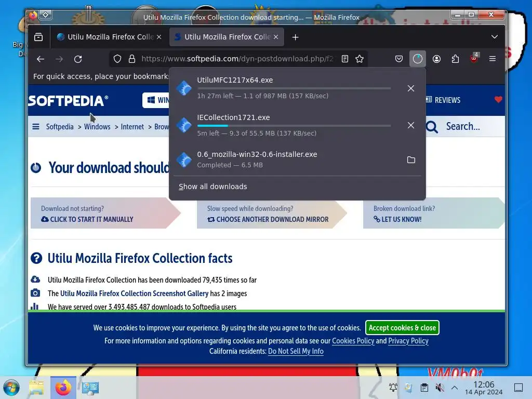Cancel IECollection1721.exe download
Screen dimensions: 532x399
pyautogui.click(x=411, y=125)
